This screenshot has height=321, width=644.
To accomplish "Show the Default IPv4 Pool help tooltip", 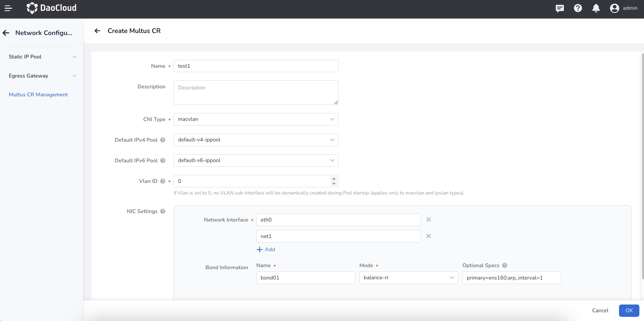I will coord(163,140).
